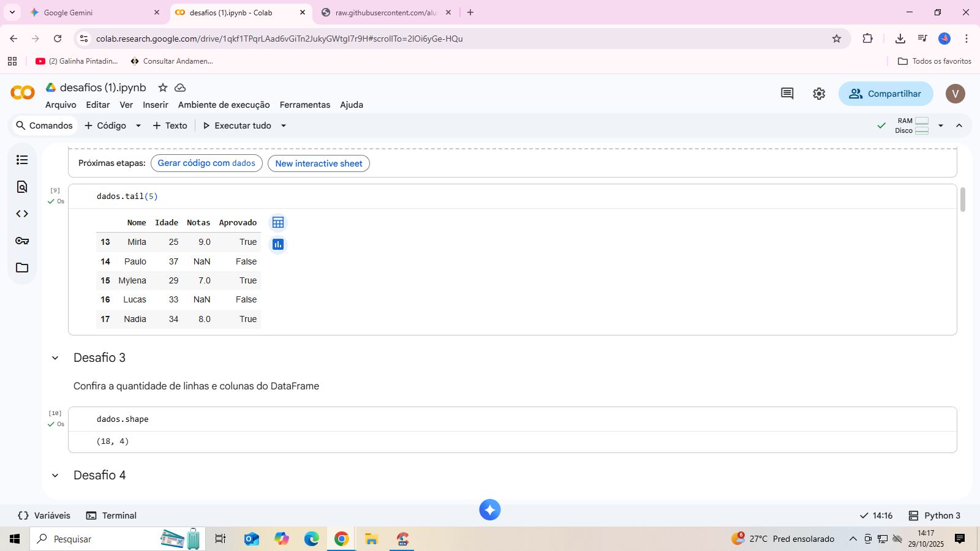The image size is (980, 551).
Task: Open Ambiente de execução menu
Action: coord(224,105)
